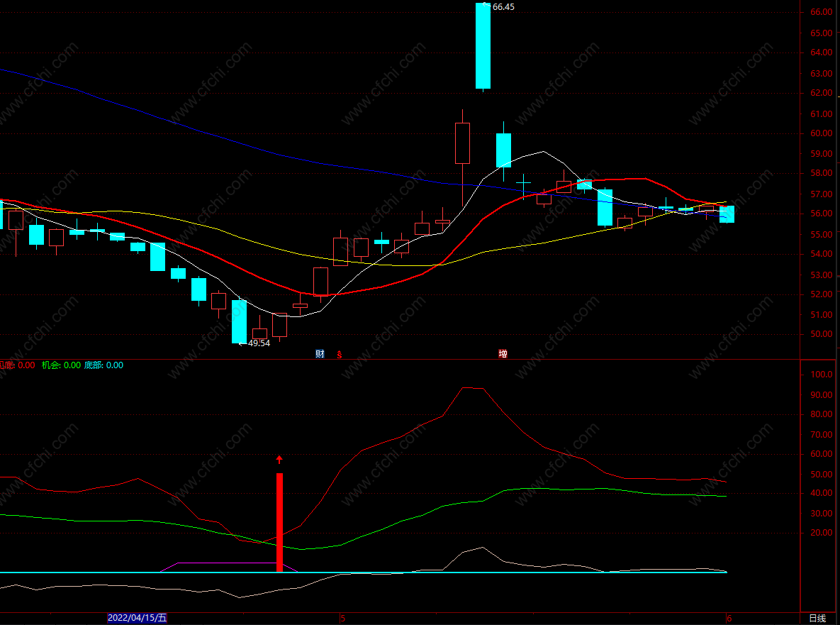This screenshot has height=625, width=840.
Task: Open the 日线 period selector
Action: [817, 619]
